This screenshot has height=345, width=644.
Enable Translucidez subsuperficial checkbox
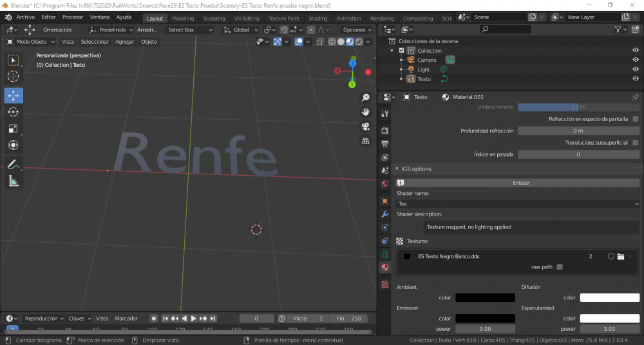[636, 143]
